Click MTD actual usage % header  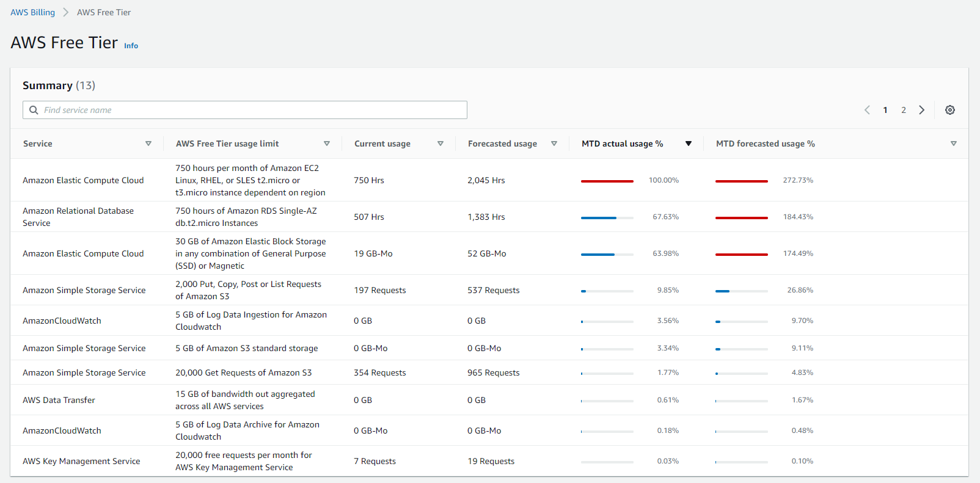pos(623,143)
